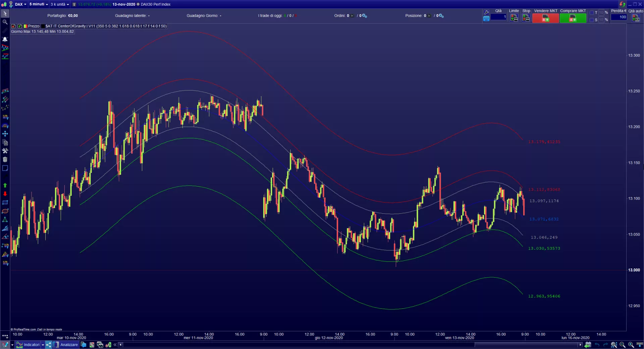Activate the magnifier zoom tool
644x349 pixels.
tap(5, 22)
